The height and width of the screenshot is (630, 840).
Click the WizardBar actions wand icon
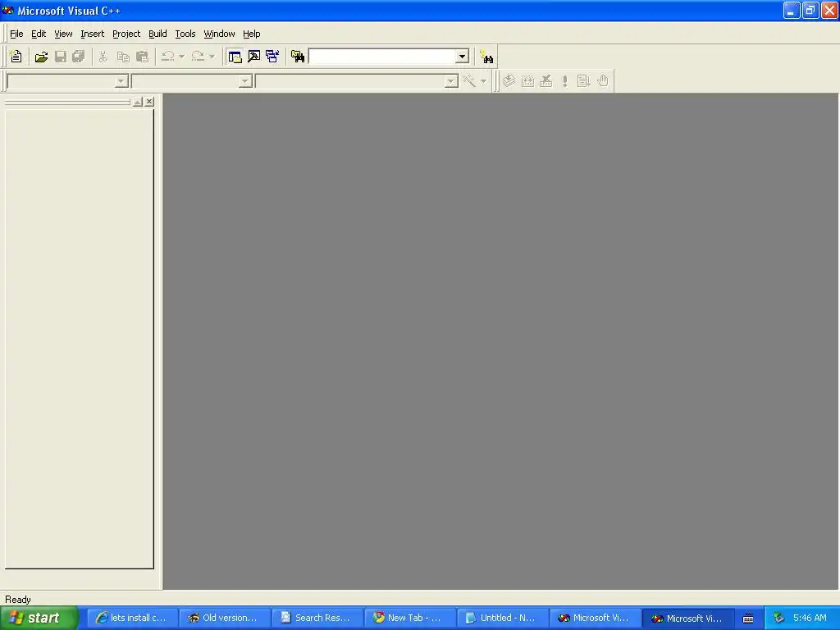click(x=469, y=81)
